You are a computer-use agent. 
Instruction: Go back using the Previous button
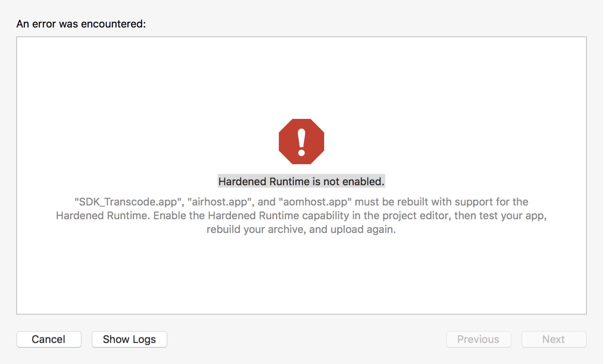[x=478, y=339]
